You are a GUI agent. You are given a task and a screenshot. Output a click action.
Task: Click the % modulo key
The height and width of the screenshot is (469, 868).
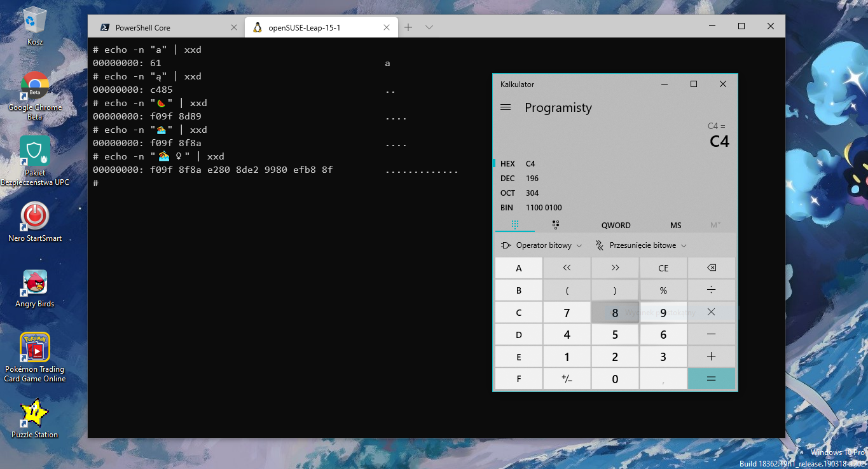click(x=663, y=290)
